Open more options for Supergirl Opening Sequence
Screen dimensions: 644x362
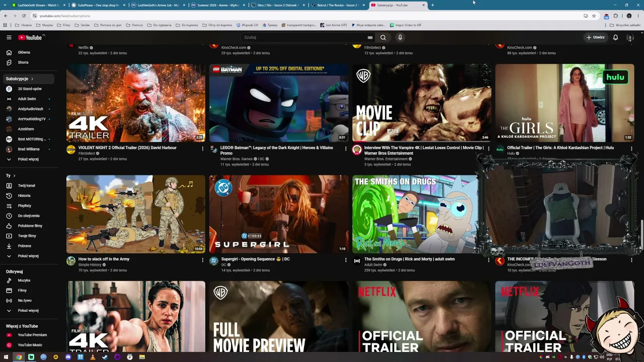346,260
